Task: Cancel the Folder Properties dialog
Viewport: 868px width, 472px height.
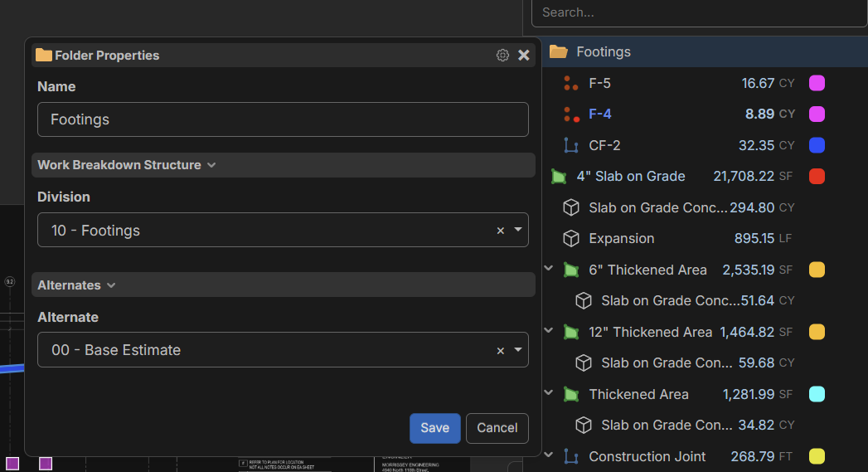Action: pyautogui.click(x=497, y=428)
